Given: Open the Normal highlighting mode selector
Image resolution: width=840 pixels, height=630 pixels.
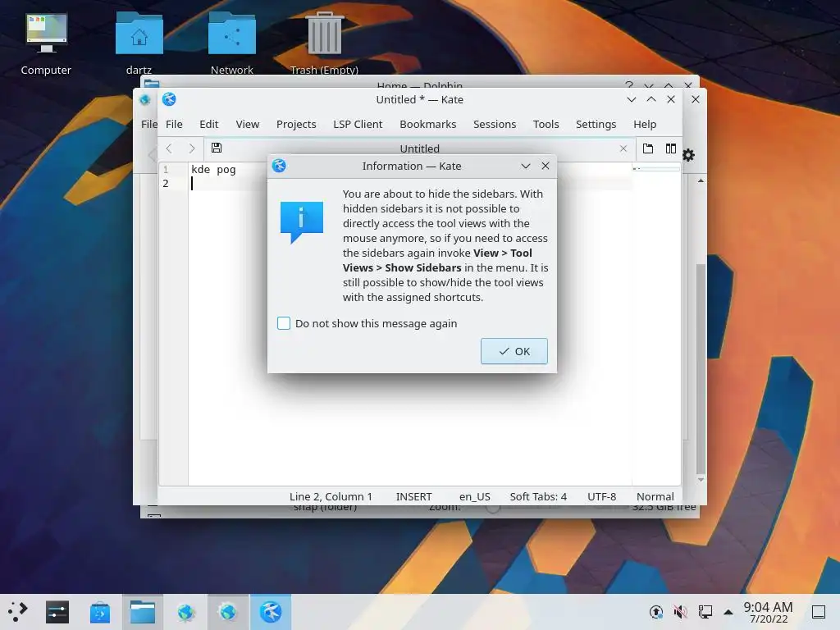Looking at the screenshot, I should 655,496.
